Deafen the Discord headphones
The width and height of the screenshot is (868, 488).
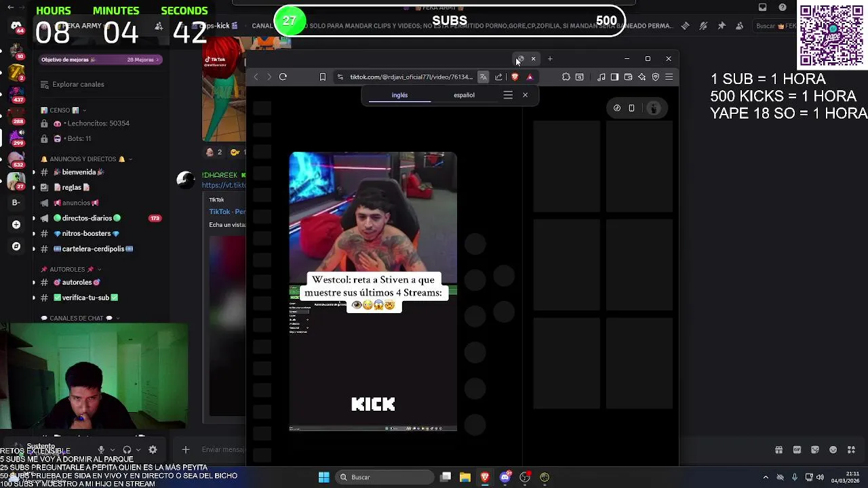point(127,449)
